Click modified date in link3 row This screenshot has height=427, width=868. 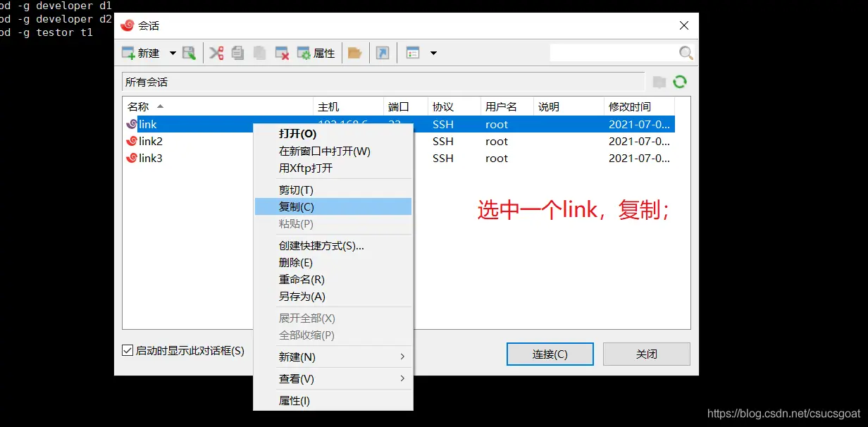click(x=639, y=158)
